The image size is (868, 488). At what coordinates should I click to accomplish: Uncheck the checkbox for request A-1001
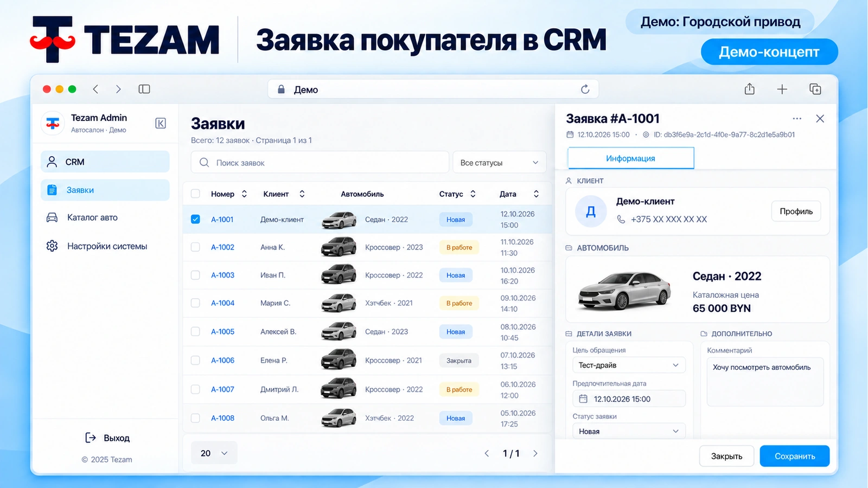pyautogui.click(x=195, y=219)
